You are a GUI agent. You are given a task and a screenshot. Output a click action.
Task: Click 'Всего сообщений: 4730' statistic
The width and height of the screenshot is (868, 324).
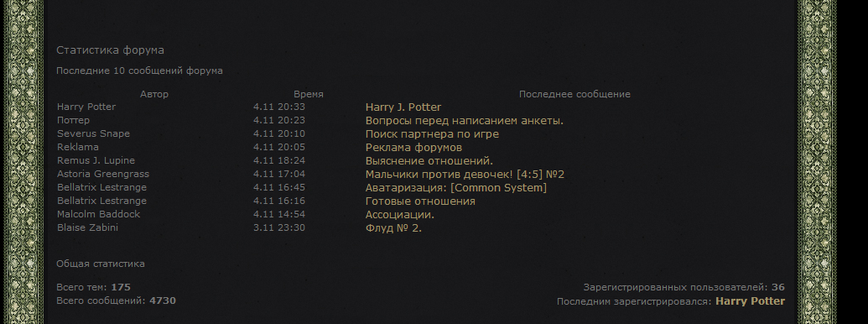(117, 300)
